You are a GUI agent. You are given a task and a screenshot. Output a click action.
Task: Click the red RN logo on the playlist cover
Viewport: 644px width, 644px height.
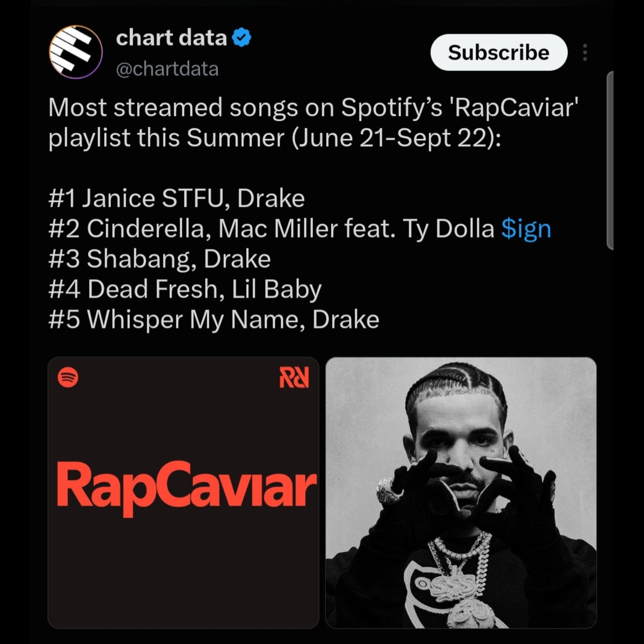(x=294, y=377)
